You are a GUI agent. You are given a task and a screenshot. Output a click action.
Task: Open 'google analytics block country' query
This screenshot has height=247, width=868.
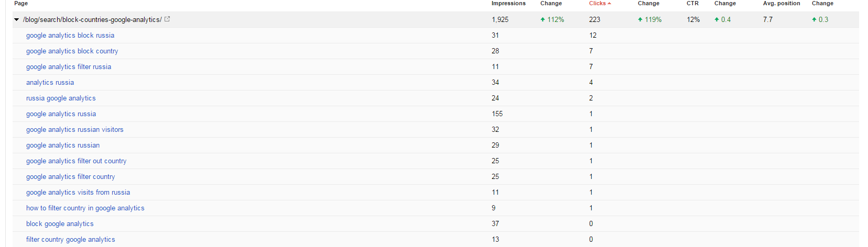click(x=72, y=51)
